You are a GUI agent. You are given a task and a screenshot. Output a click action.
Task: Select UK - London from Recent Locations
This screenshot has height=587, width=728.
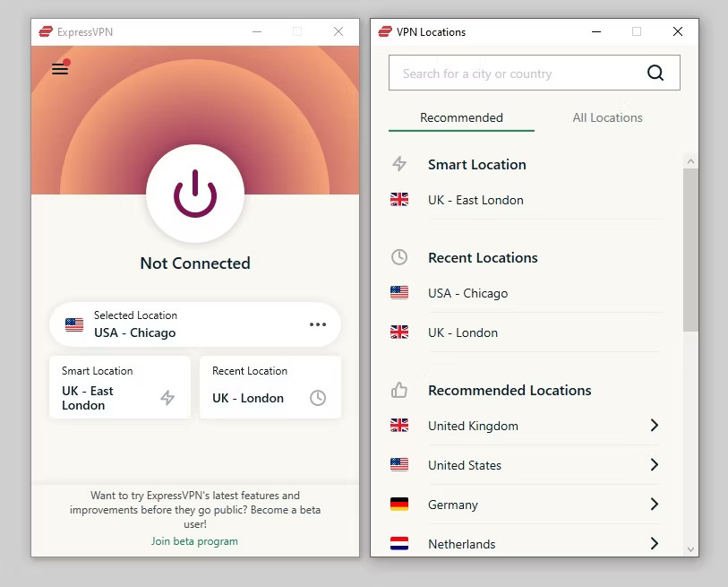pos(463,332)
